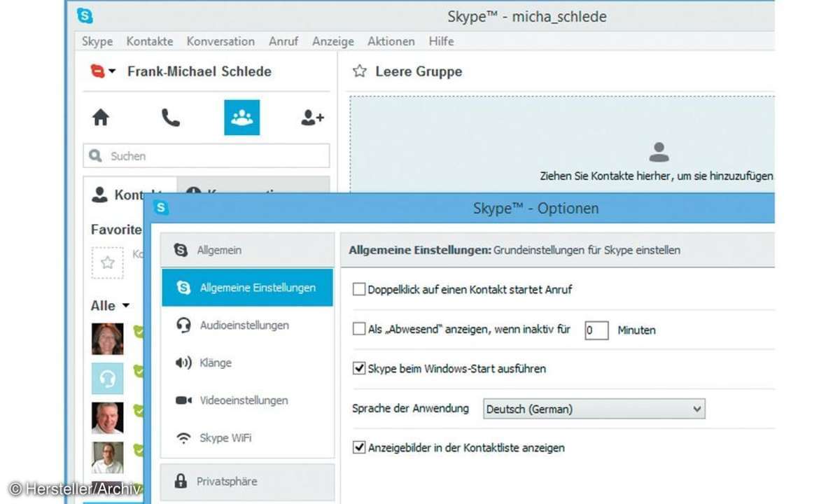Click the Leere Gruppe title
The height and width of the screenshot is (504, 840).
(x=419, y=71)
